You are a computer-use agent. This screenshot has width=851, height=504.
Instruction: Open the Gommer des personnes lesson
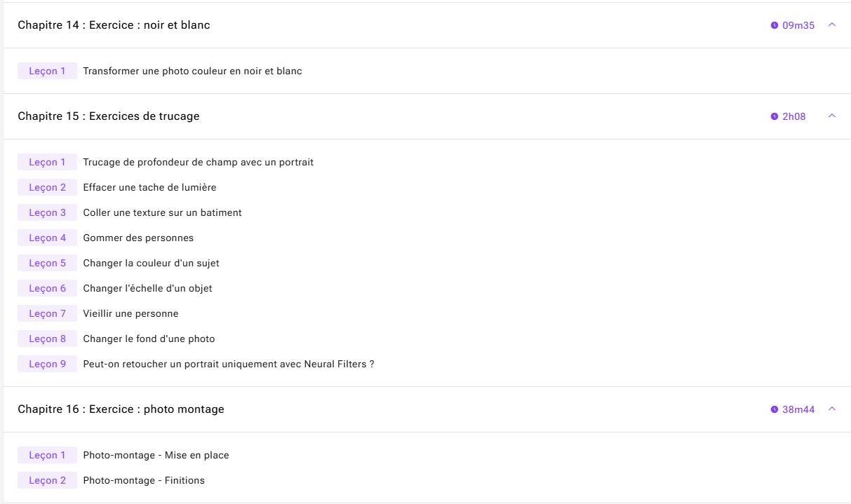[138, 238]
